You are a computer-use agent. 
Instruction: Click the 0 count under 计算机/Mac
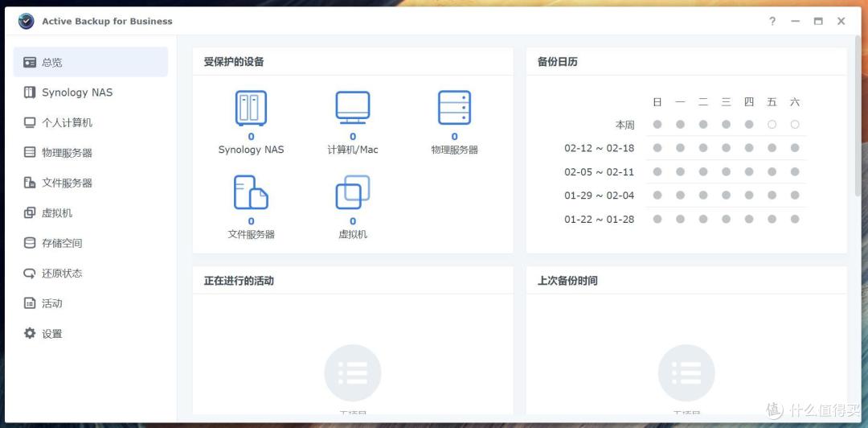point(353,137)
